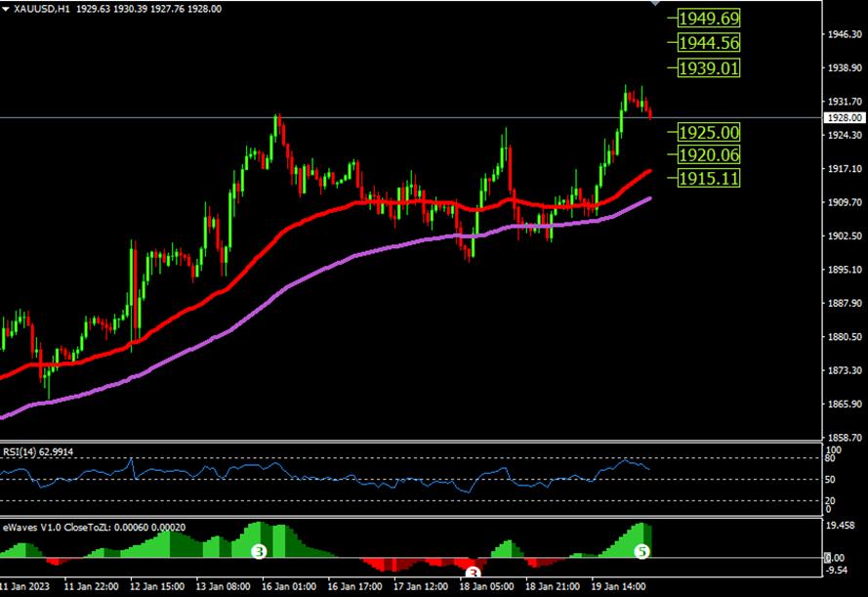
Task: Click the 11 Jan 2023 date label
Action: pos(26,587)
